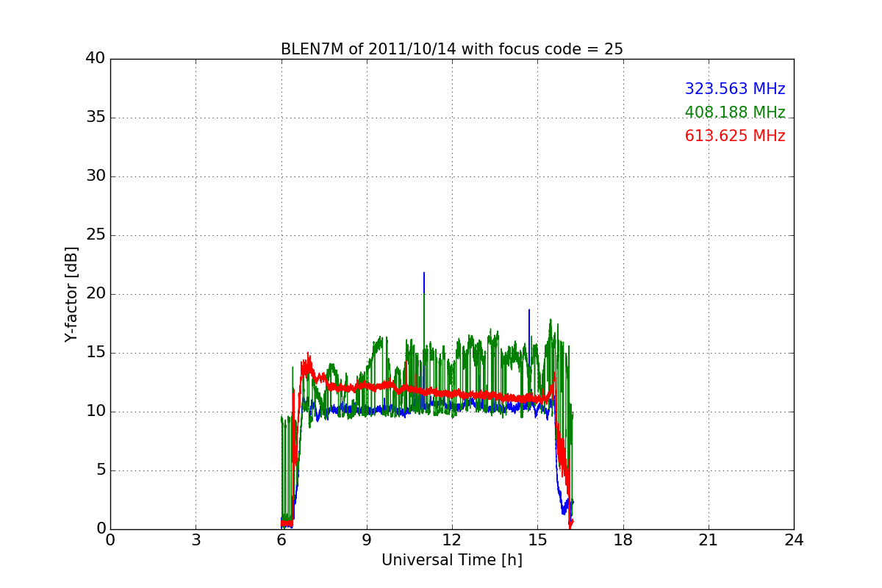Select the green '408.188 MHz' legend label

point(735,112)
